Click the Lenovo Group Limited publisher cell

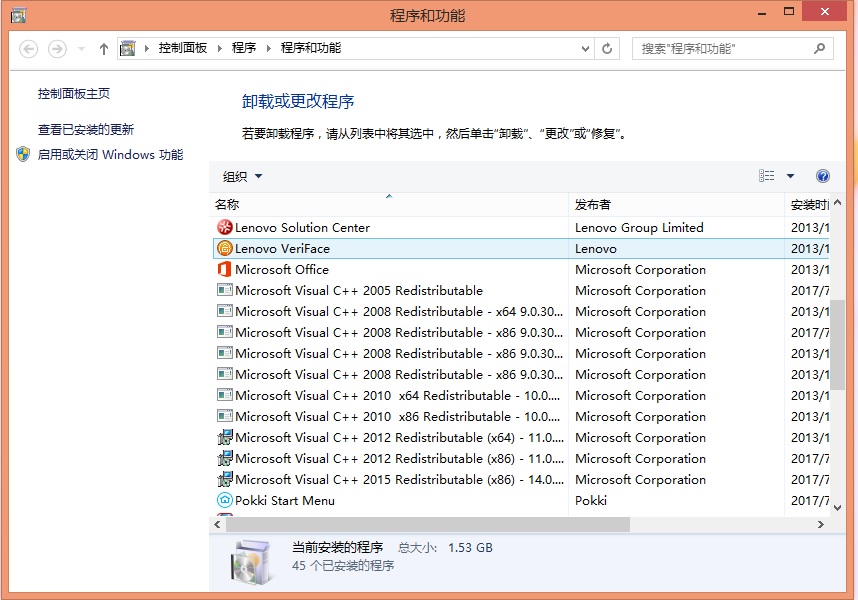(x=639, y=228)
